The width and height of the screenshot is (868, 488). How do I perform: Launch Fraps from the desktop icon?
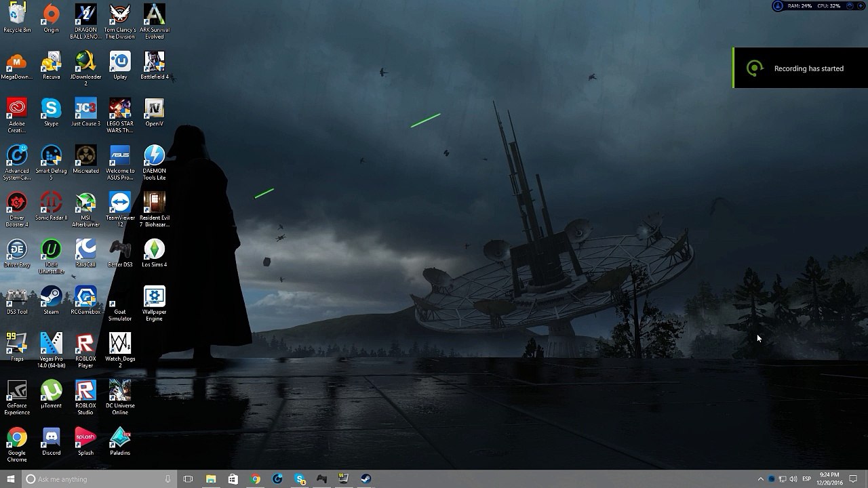[17, 347]
